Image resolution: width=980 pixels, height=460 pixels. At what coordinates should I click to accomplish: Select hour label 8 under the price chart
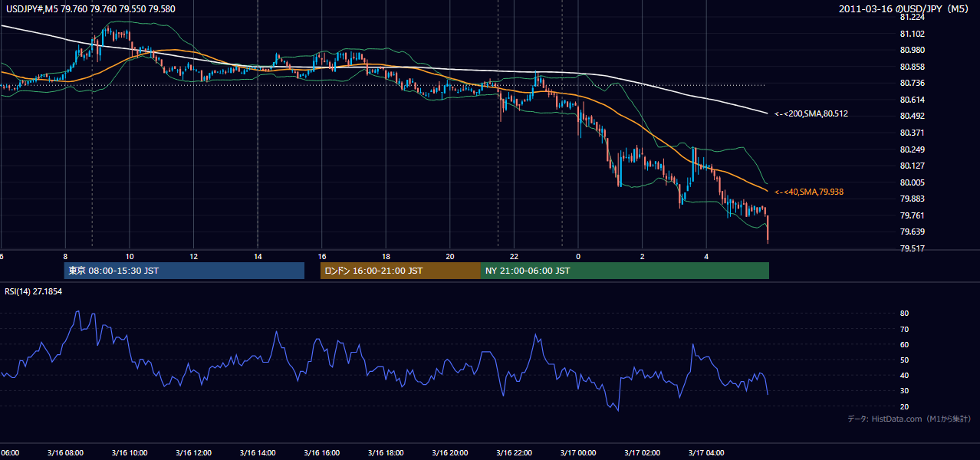pyautogui.click(x=65, y=256)
